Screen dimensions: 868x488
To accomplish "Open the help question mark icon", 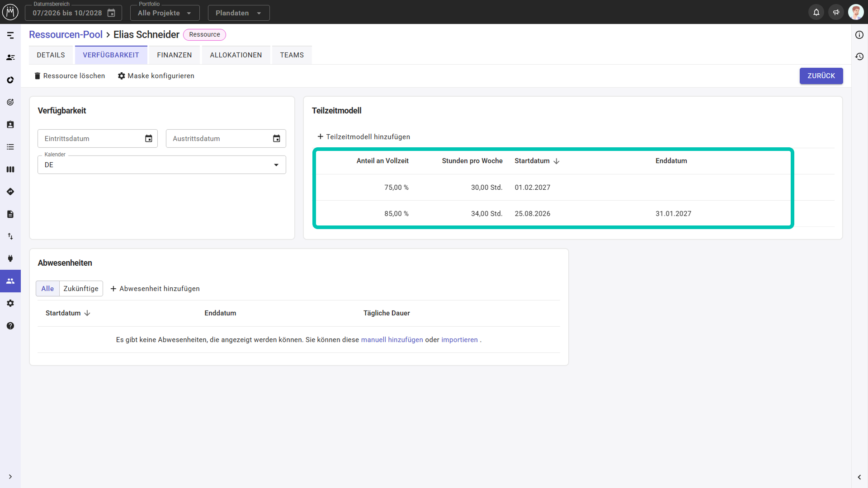I will (10, 326).
